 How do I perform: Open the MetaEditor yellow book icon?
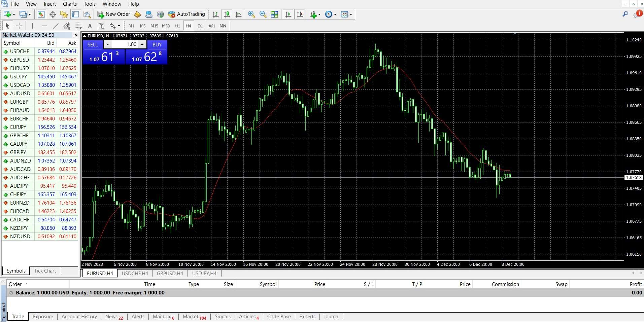click(137, 14)
